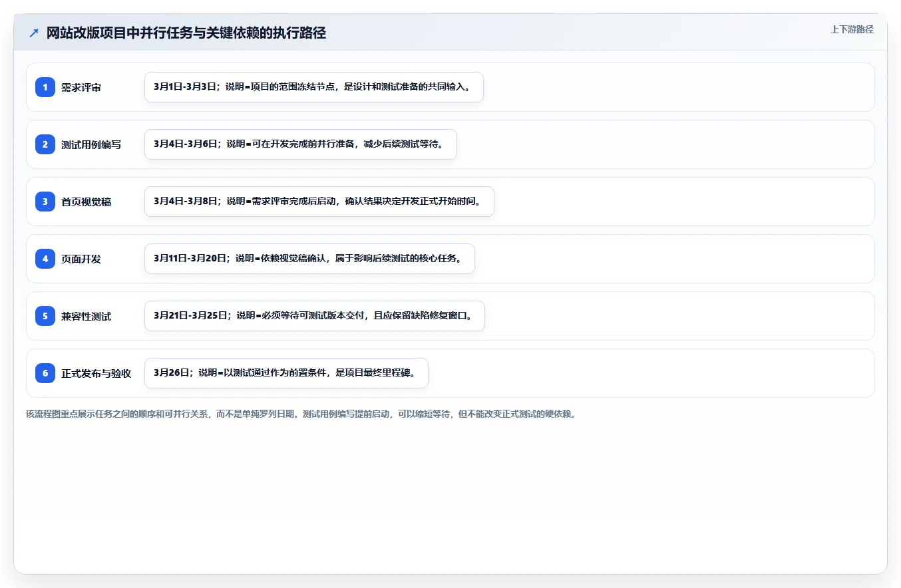This screenshot has width=901, height=588.
Task: Open the 3月11日-3月20日 description box
Action: tap(309, 259)
